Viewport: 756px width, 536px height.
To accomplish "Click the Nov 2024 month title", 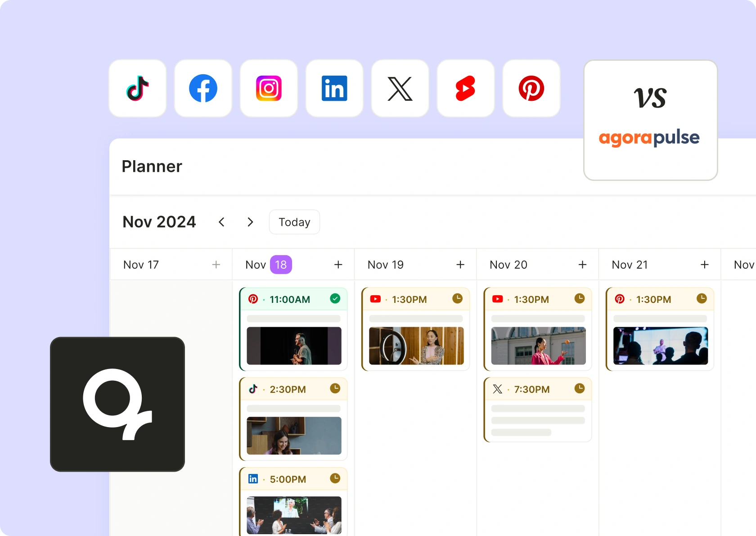I will (x=159, y=222).
